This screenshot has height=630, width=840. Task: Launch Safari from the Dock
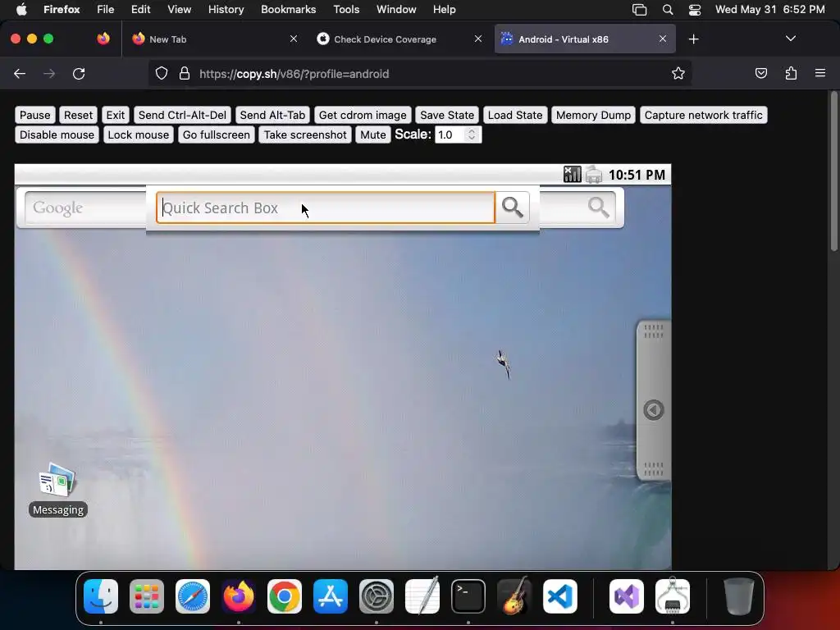pos(193,596)
